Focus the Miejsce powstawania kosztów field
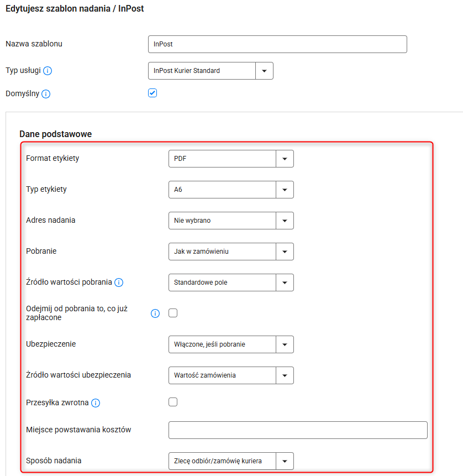This screenshot has height=476, width=463. click(298, 430)
